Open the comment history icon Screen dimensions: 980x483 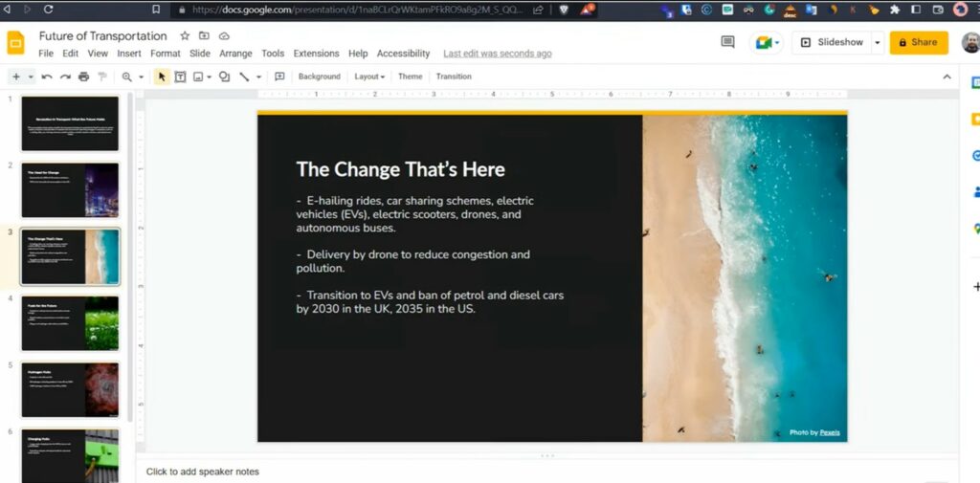coord(727,42)
